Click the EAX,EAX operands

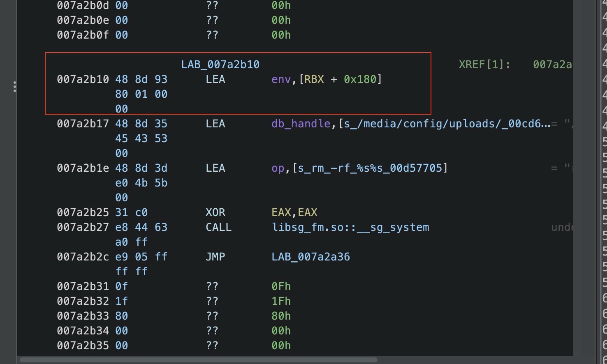(x=294, y=212)
